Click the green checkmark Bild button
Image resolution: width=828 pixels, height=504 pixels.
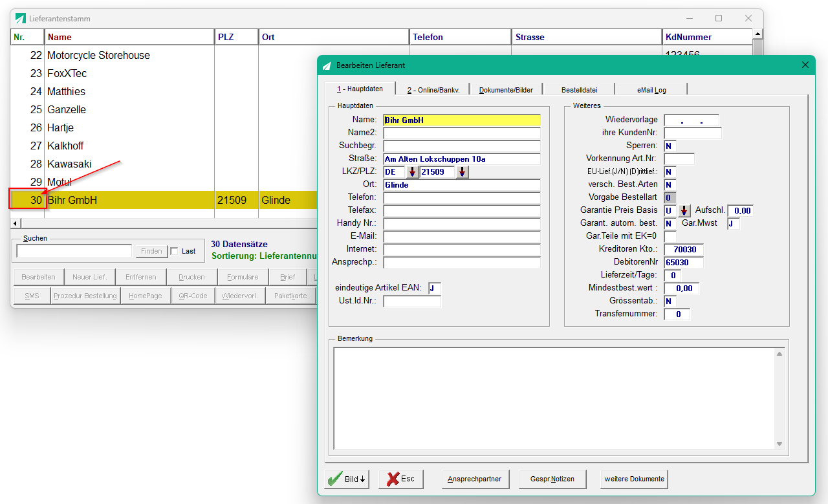click(x=346, y=479)
